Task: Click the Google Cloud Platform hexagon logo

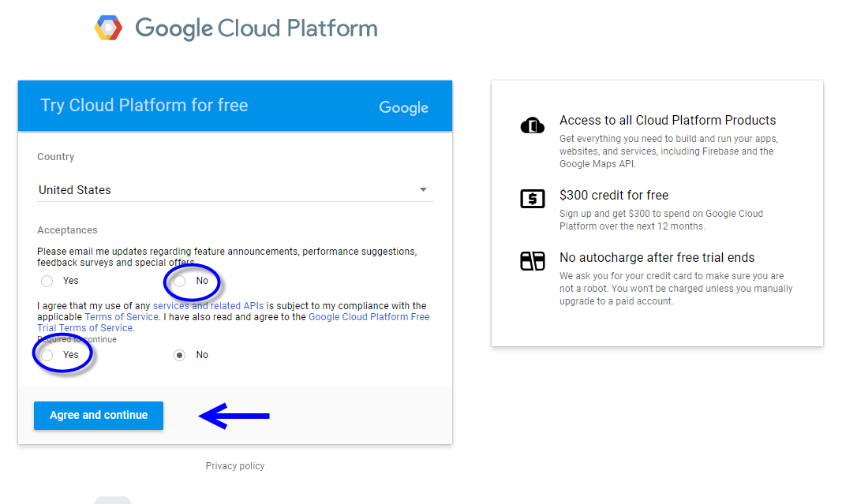Action: pos(108,28)
